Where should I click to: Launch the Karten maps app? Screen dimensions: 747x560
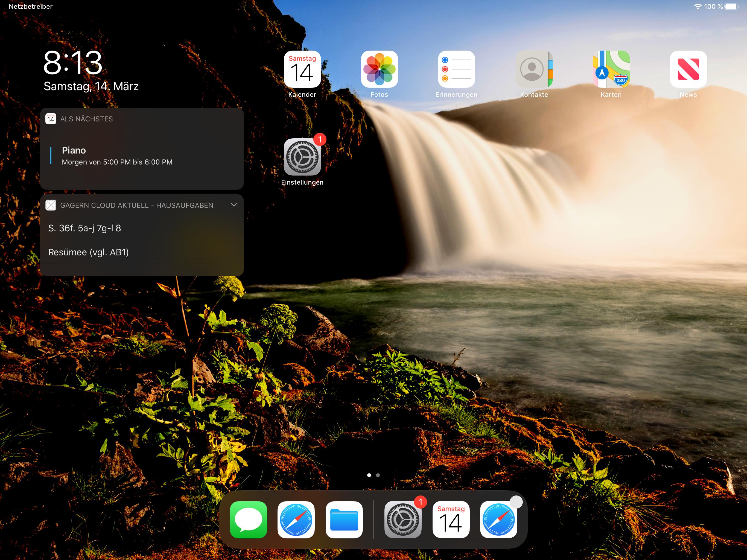(611, 69)
